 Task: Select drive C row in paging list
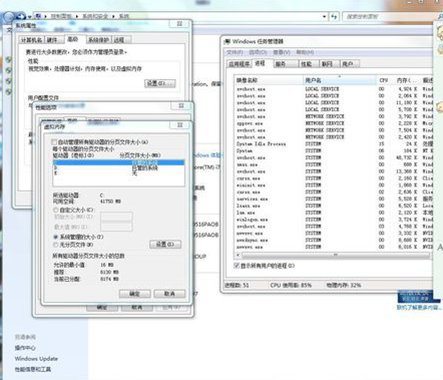(x=118, y=162)
